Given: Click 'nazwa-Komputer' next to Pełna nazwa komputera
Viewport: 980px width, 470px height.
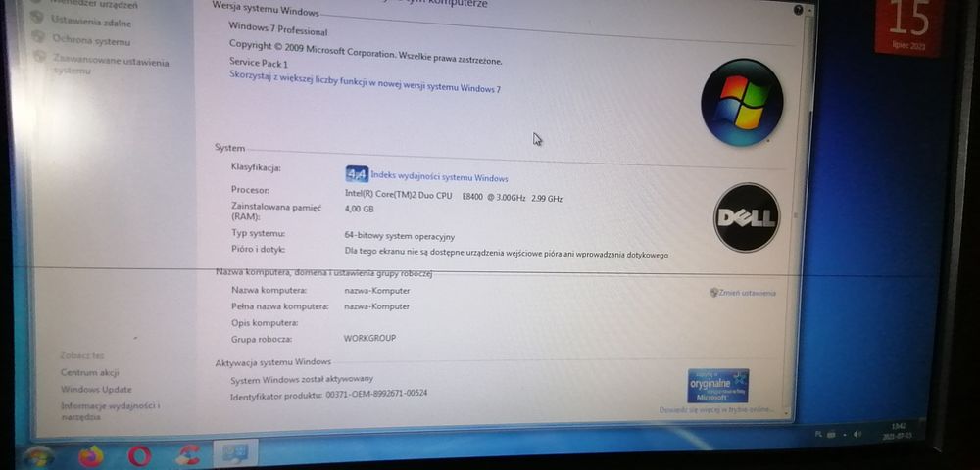Looking at the screenshot, I should coord(377,306).
